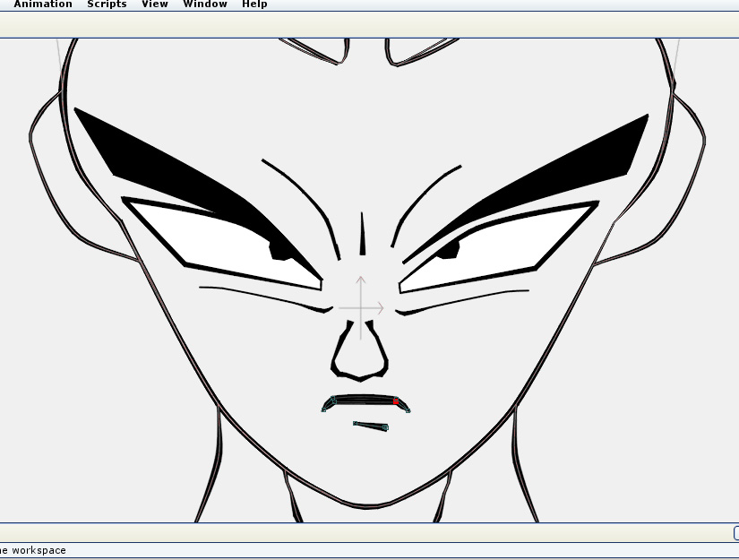Image resolution: width=739 pixels, height=560 pixels.
Task: Select the red highlighted point on the mouth
Action: [x=396, y=401]
